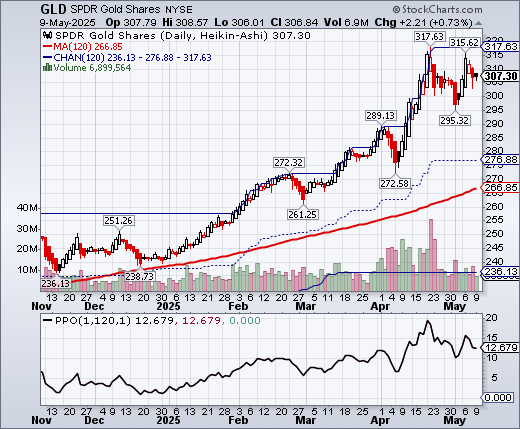Click the Op 307.79 open value
520x429 pixels.
click(131, 22)
